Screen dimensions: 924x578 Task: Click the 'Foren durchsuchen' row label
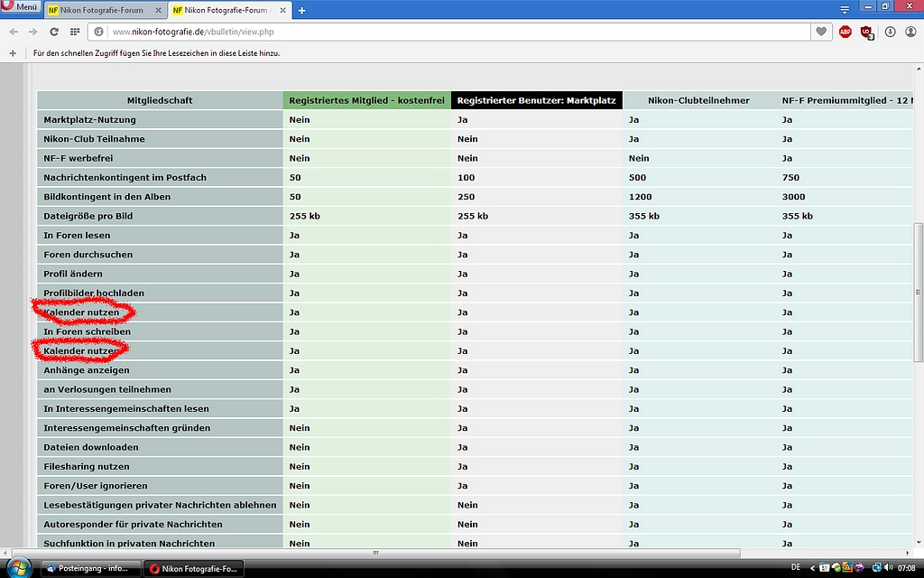pyautogui.click(x=88, y=255)
